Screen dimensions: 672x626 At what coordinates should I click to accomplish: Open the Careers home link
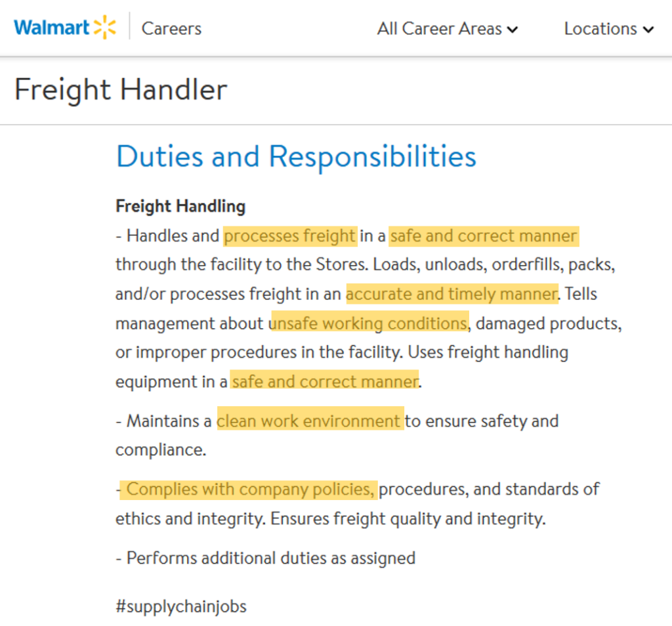(171, 29)
